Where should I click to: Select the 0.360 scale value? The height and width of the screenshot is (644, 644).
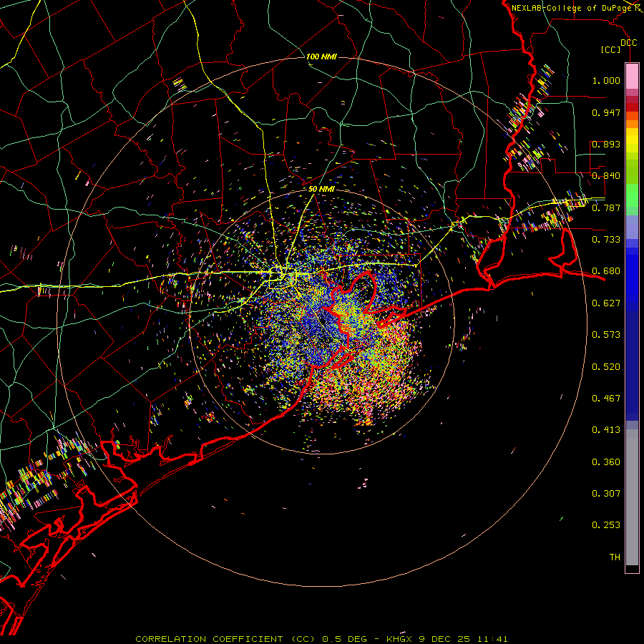coord(606,462)
